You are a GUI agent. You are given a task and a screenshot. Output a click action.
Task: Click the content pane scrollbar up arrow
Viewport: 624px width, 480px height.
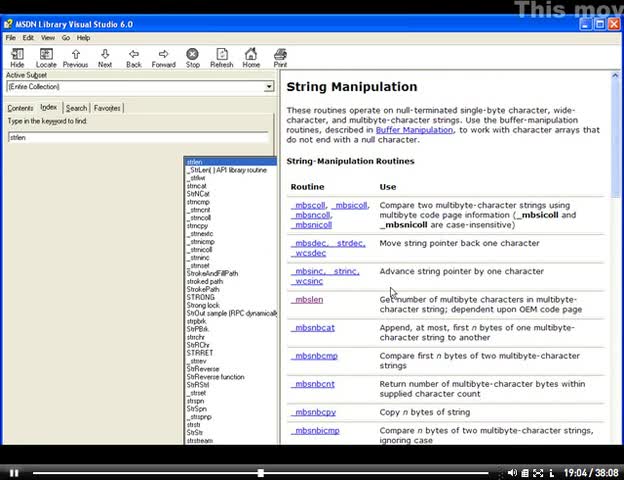(615, 75)
